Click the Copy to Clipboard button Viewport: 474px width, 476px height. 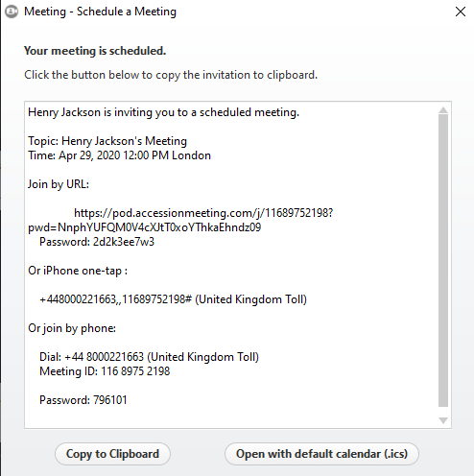pos(112,454)
